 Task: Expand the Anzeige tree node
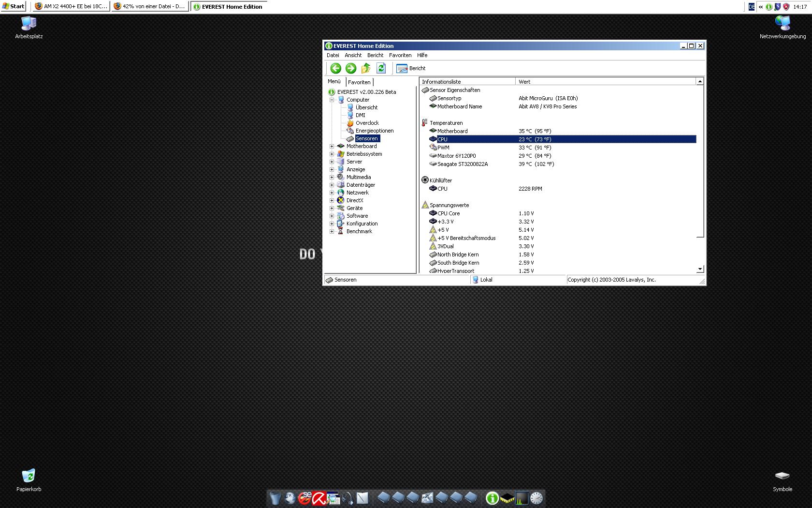coord(332,169)
